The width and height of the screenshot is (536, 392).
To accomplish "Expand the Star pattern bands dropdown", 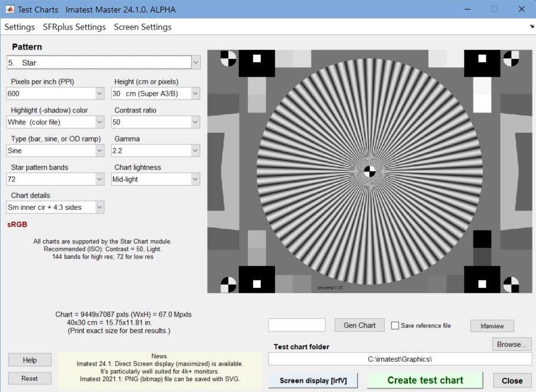I will click(x=55, y=179).
